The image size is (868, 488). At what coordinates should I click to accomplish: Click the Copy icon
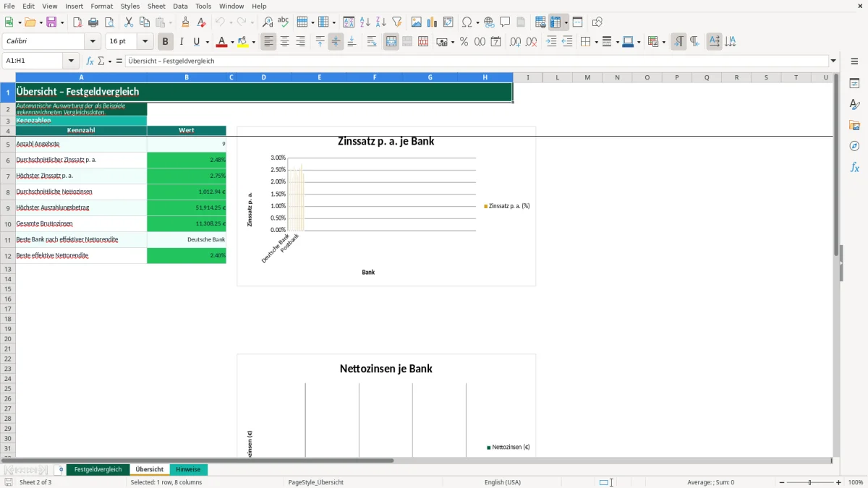click(145, 22)
